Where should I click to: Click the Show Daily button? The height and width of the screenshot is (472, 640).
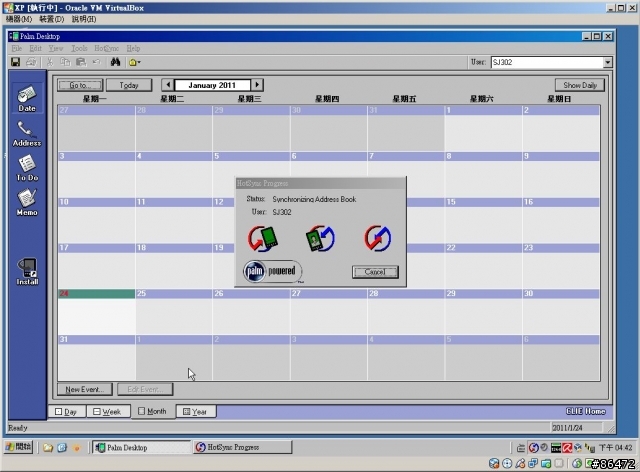580,85
